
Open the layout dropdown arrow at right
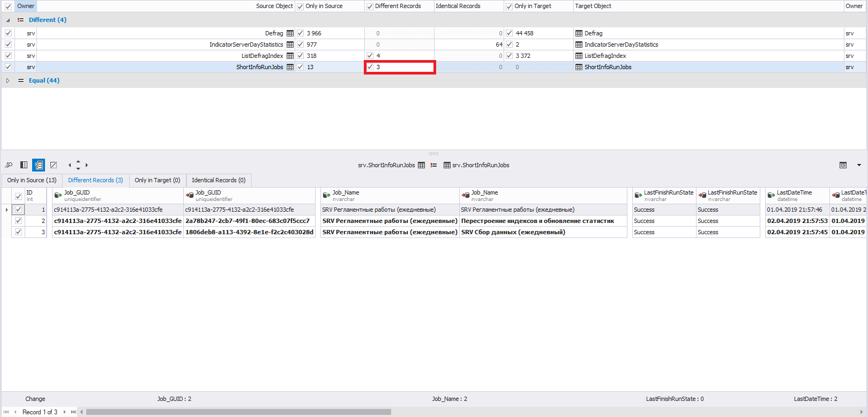click(859, 165)
